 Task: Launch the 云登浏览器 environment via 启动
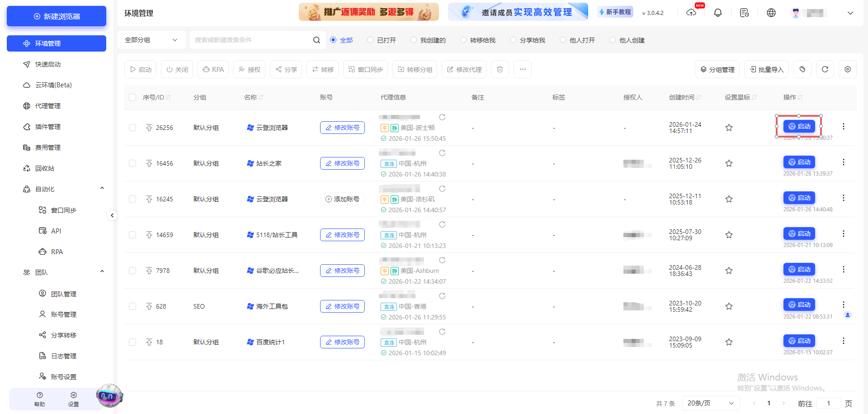point(799,126)
